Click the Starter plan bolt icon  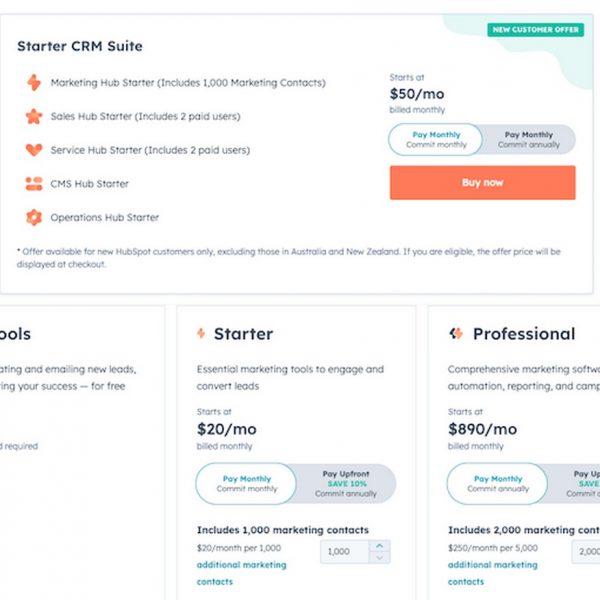[201, 333]
